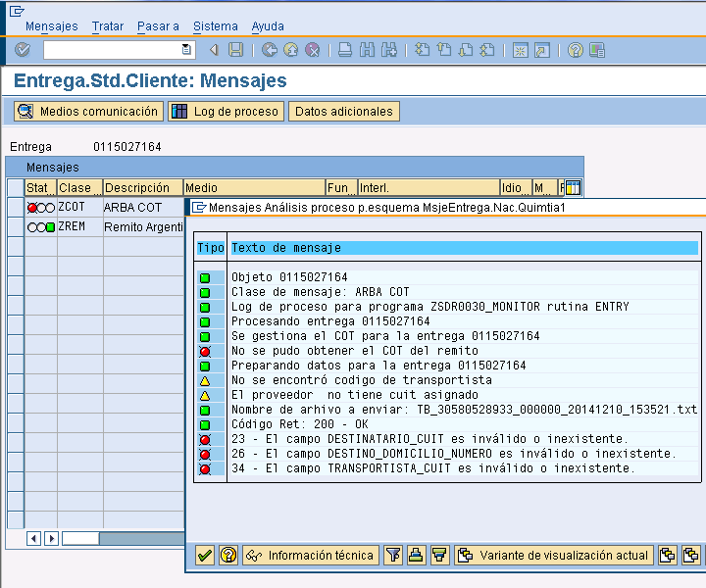The width and height of the screenshot is (706, 588).
Task: Click the help question mark in the dialog
Action: point(228,555)
